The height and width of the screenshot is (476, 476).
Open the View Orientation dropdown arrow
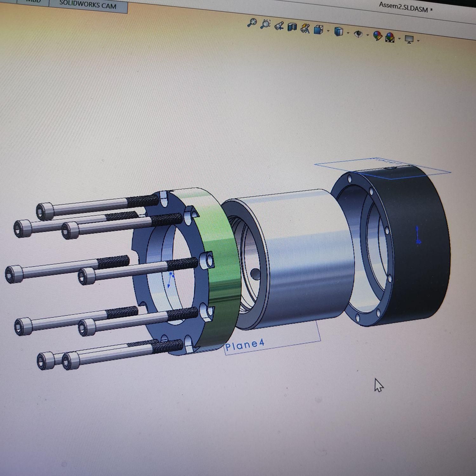pyautogui.click(x=328, y=31)
